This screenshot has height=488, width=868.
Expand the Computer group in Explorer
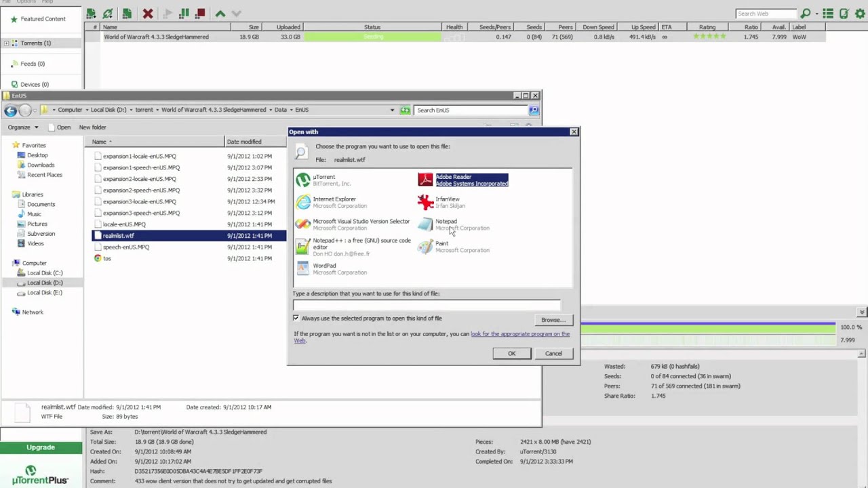tap(29, 263)
